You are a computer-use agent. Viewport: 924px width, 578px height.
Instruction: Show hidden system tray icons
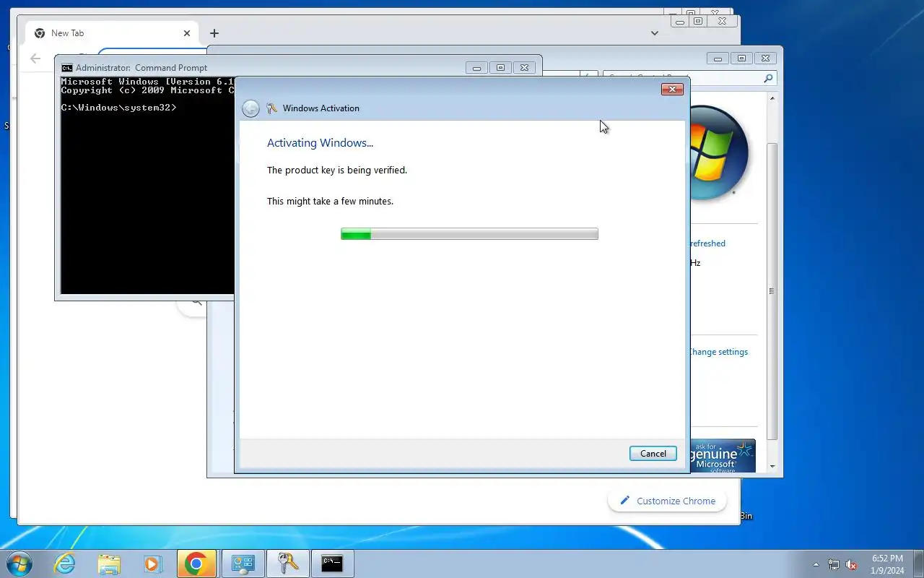(816, 564)
